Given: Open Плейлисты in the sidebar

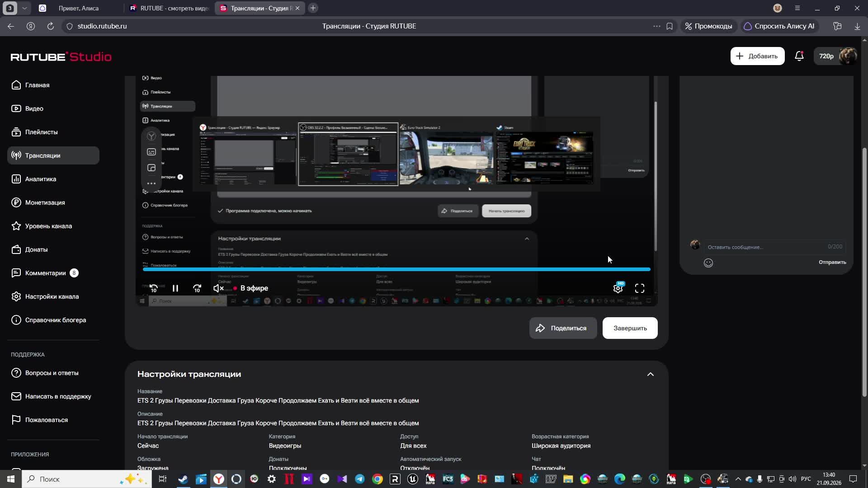Looking at the screenshot, I should (35, 132).
